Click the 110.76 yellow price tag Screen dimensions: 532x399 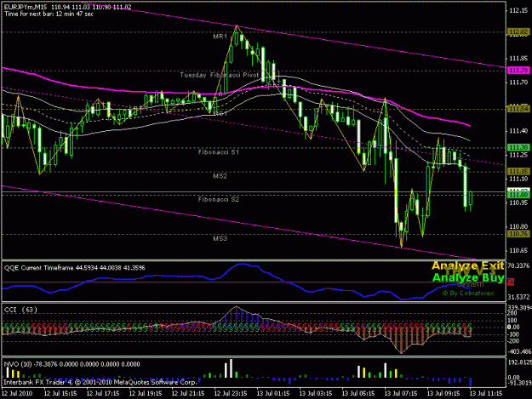click(x=518, y=234)
